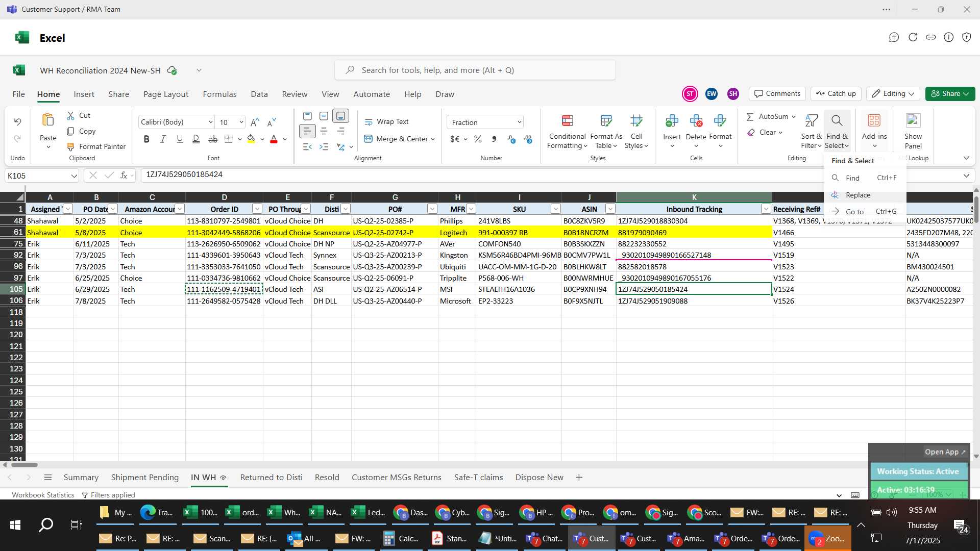The height and width of the screenshot is (551, 980).
Task: Open the Order ID column filter dropdown
Action: point(257,209)
